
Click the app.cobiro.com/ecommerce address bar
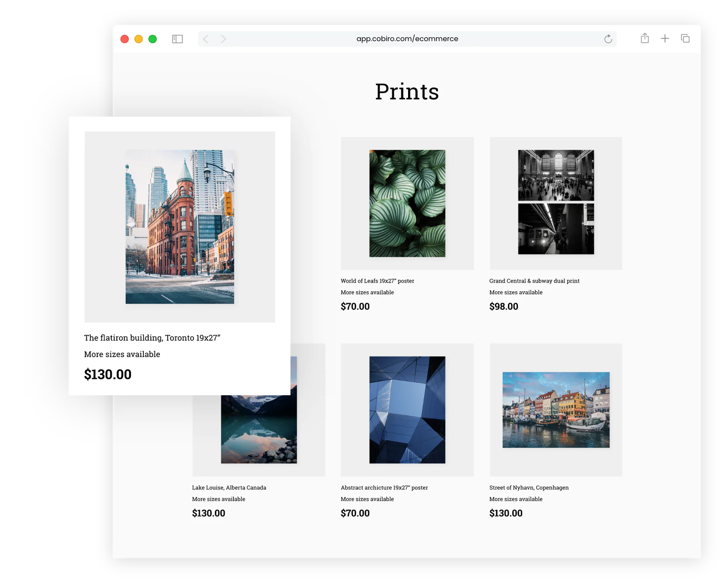[407, 39]
